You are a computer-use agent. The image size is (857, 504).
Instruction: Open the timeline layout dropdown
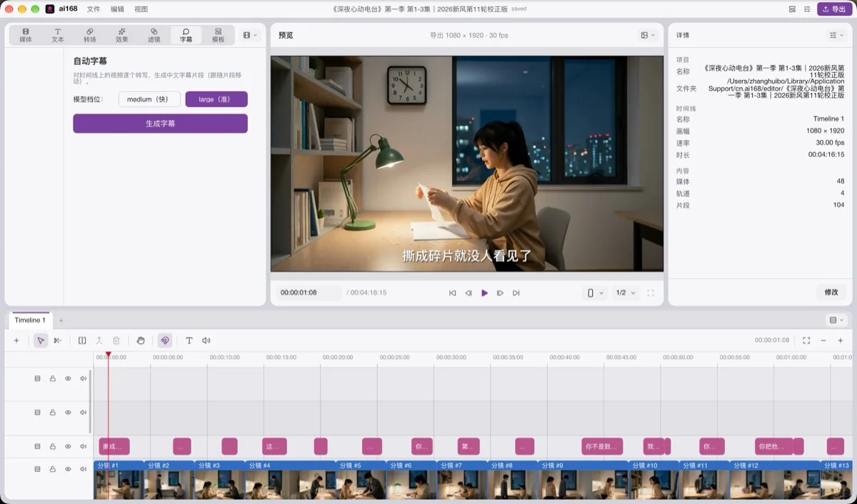pyautogui.click(x=836, y=320)
